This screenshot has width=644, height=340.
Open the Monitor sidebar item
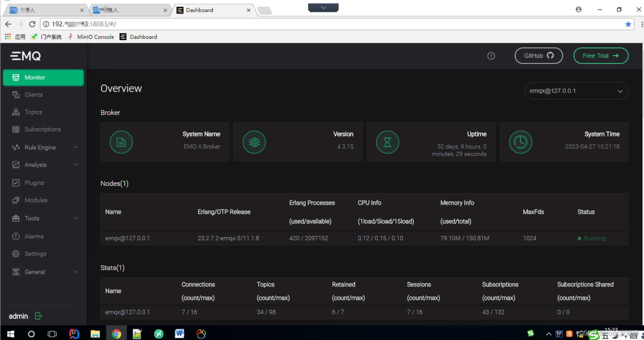click(43, 77)
